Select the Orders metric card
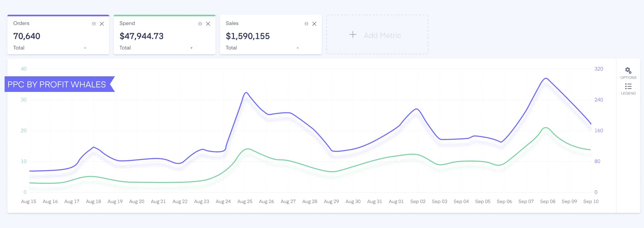This screenshot has width=644, height=228. 58,35
